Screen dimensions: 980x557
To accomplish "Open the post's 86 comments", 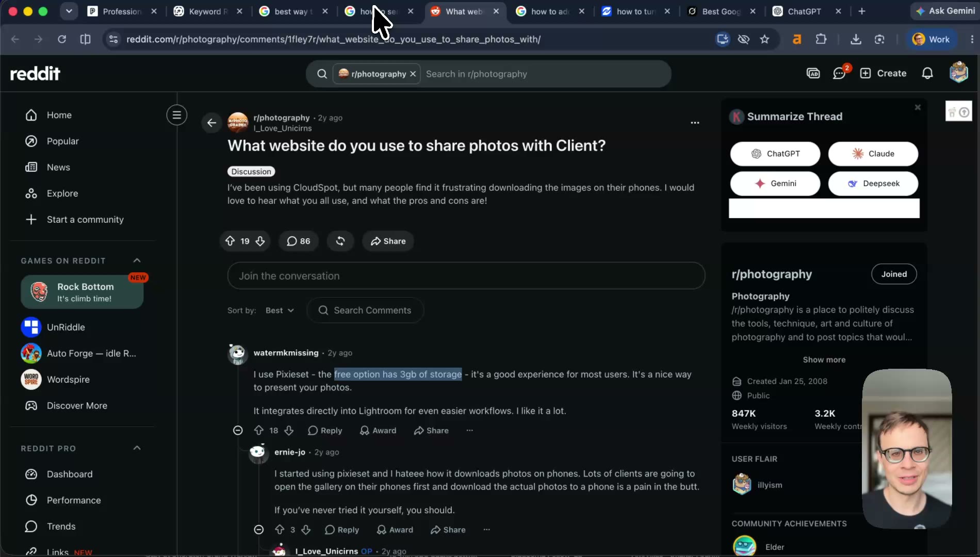I will coord(298,241).
